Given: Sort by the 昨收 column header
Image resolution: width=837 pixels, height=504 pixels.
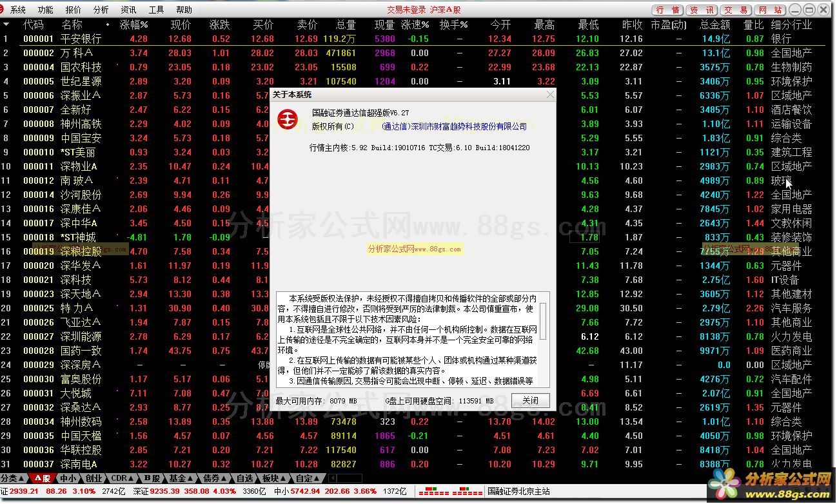Looking at the screenshot, I should point(632,24).
